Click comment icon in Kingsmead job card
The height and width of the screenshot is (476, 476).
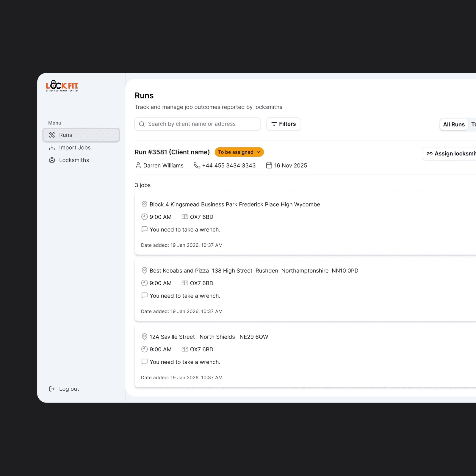144,229
